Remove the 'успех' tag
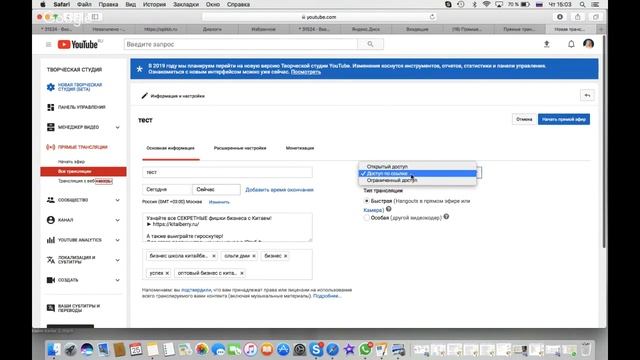This screenshot has height=360, width=640. tap(167, 273)
